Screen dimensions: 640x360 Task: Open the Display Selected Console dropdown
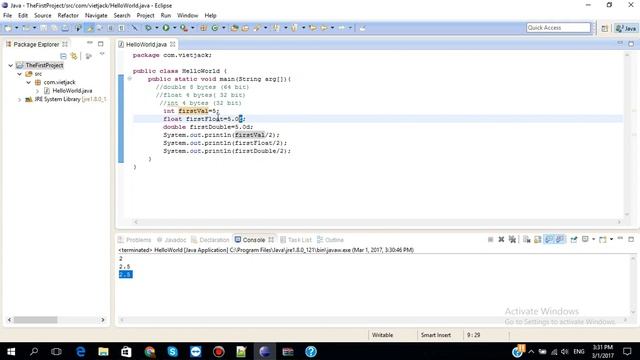coord(593,240)
